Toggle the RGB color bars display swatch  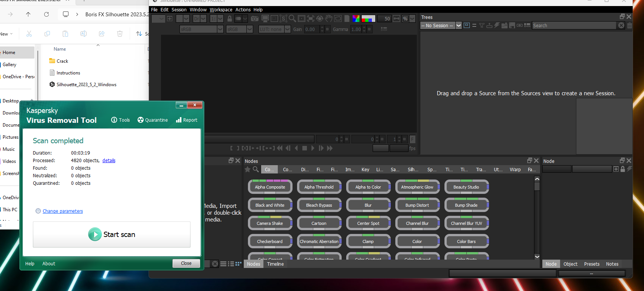(x=368, y=19)
